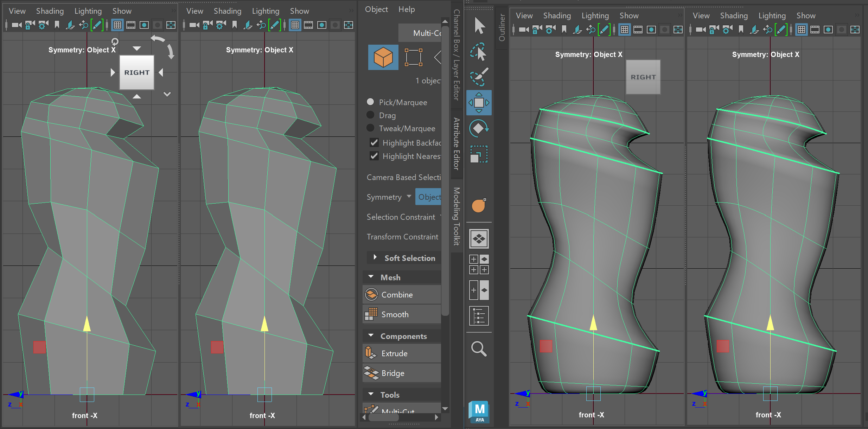Open the Symmetry dropdown arrow
This screenshot has height=429, width=868.
(409, 197)
